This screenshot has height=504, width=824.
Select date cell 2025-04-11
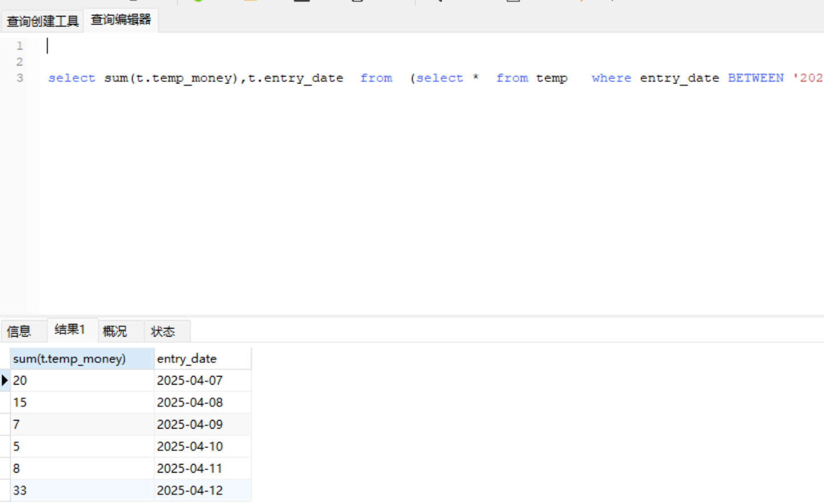click(202, 468)
